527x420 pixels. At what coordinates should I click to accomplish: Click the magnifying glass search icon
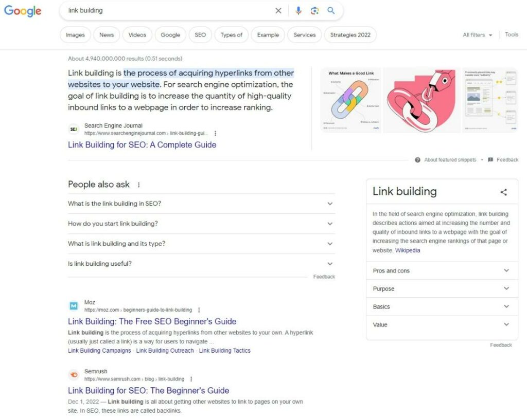click(x=331, y=11)
